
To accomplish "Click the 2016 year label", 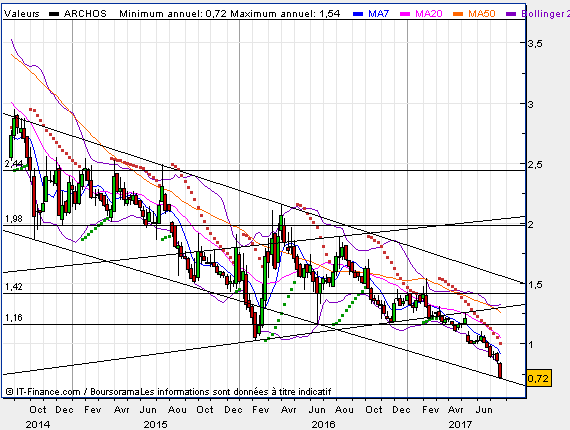I will pyautogui.click(x=324, y=425).
